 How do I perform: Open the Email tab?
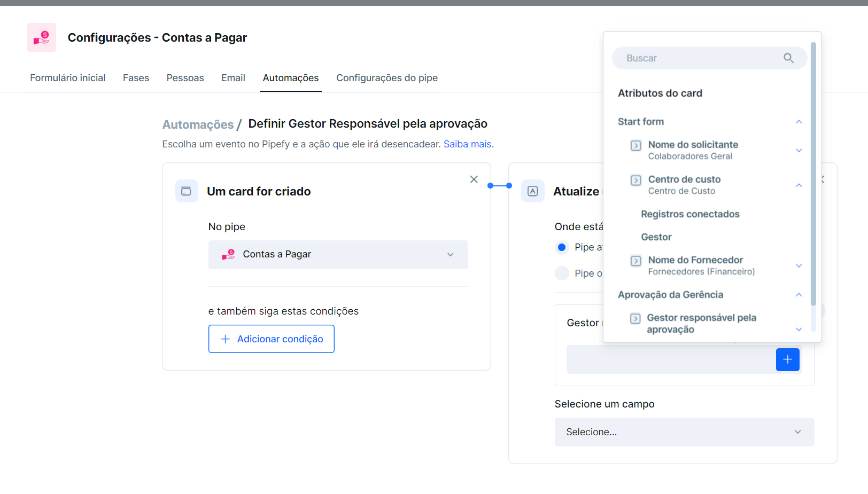tap(233, 78)
